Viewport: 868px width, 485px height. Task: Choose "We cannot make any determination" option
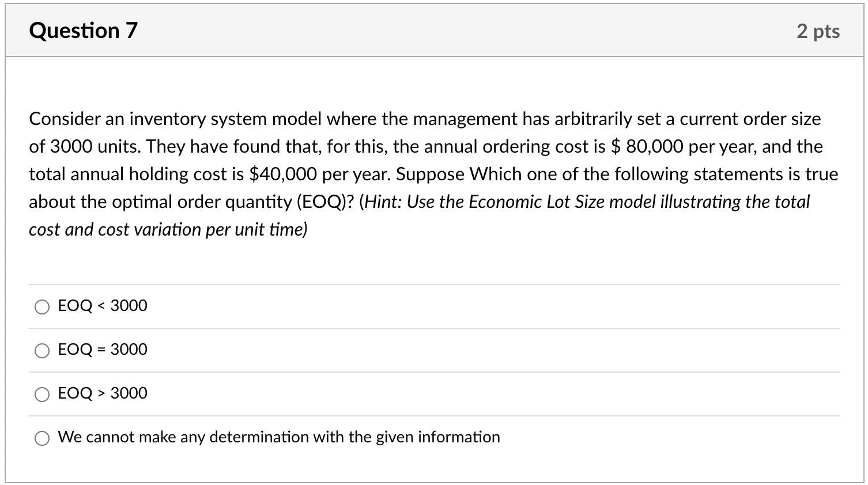pos(42,438)
